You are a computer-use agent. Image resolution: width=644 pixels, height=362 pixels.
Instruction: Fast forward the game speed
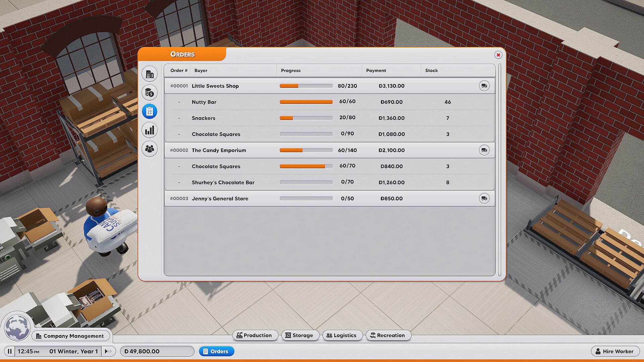108,351
